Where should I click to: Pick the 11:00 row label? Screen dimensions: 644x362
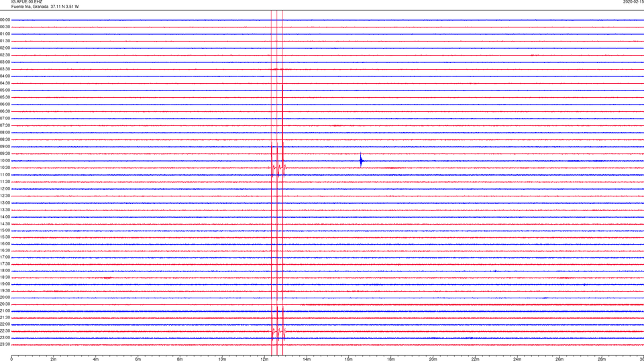click(5, 175)
